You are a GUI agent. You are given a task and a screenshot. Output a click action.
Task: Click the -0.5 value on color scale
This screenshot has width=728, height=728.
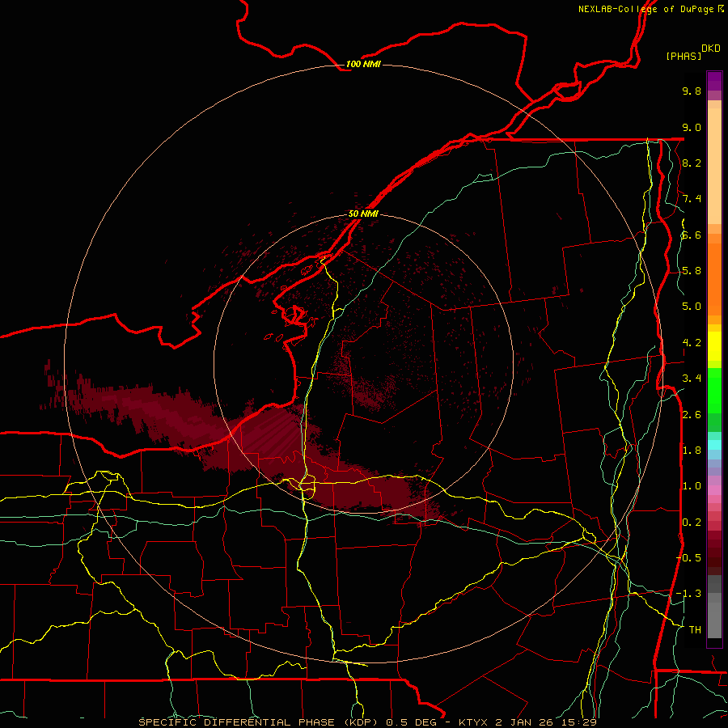click(x=688, y=558)
